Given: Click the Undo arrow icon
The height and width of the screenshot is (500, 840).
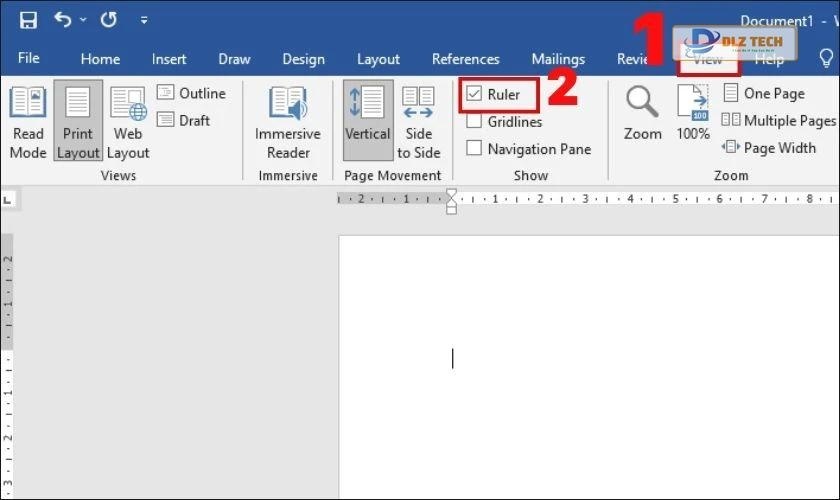Looking at the screenshot, I should click(63, 20).
